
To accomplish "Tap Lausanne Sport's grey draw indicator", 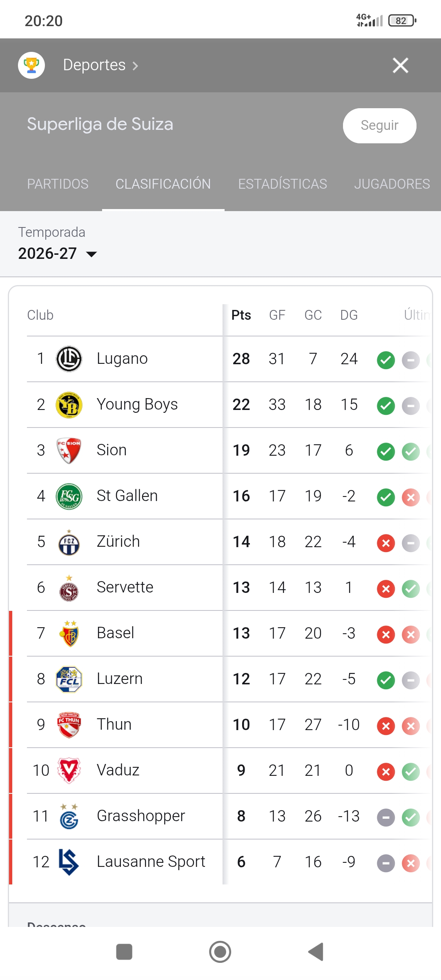I will (x=386, y=863).
